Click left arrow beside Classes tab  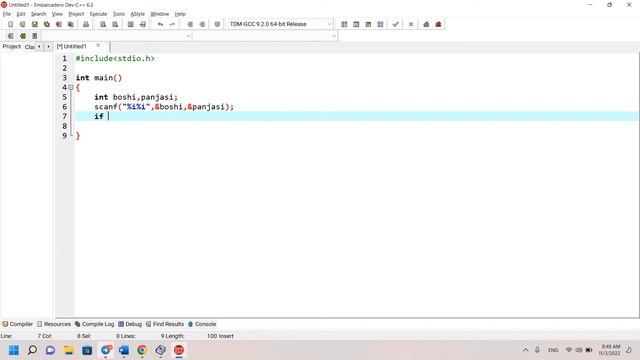coord(39,47)
